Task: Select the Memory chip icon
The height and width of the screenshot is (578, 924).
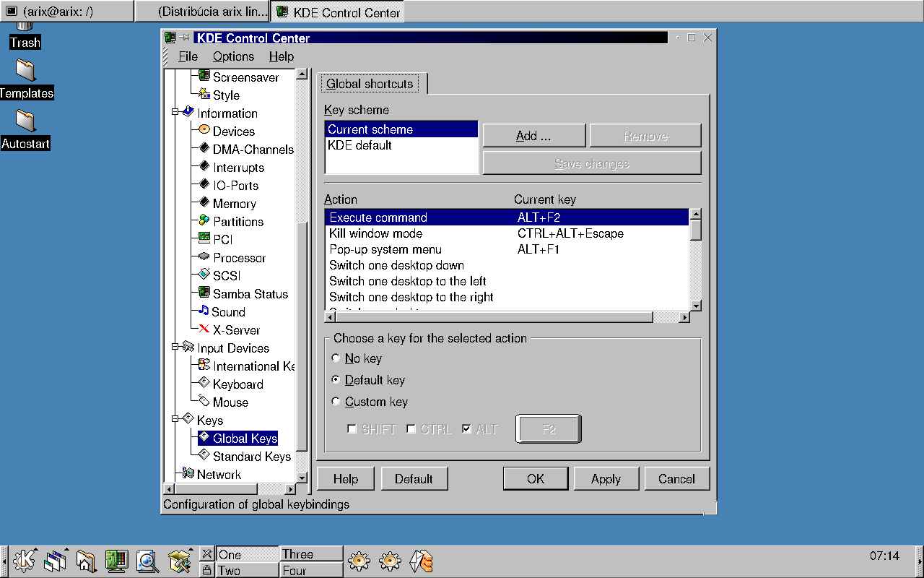Action: [x=204, y=203]
